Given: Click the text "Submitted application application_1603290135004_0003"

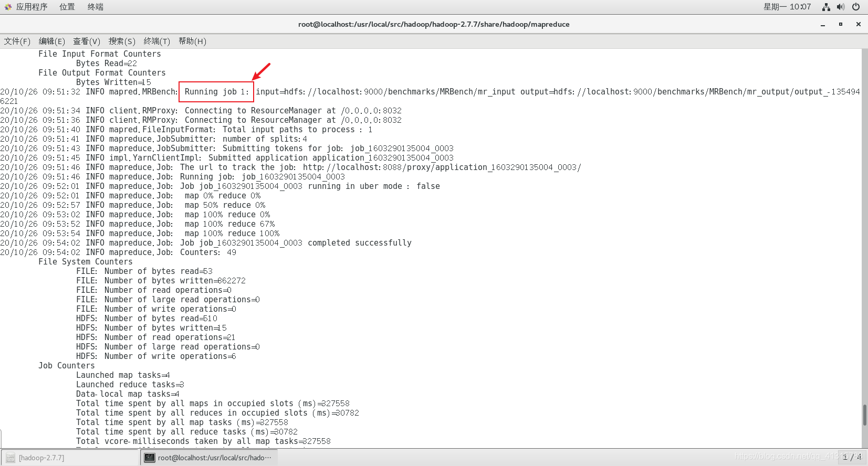Looking at the screenshot, I should [x=331, y=158].
